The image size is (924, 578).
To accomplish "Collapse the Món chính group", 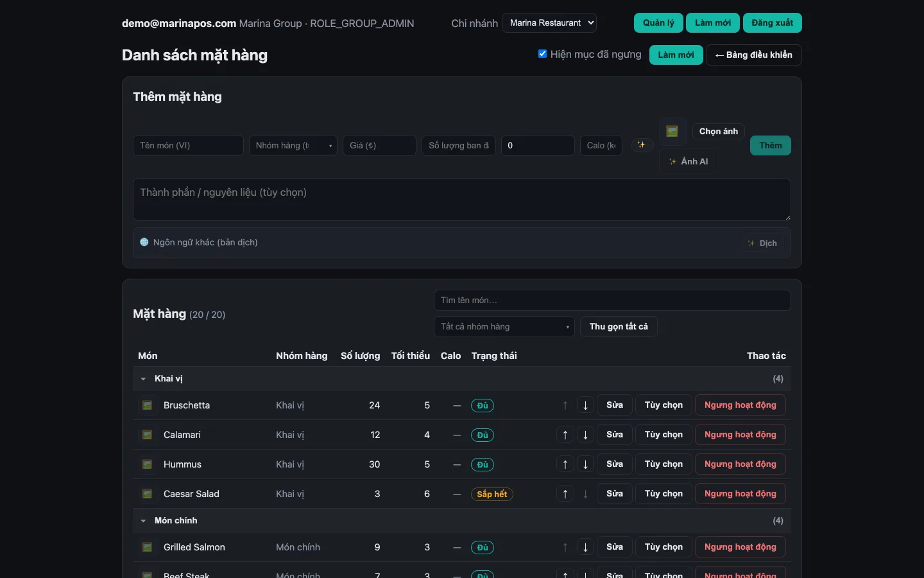I will (x=143, y=521).
